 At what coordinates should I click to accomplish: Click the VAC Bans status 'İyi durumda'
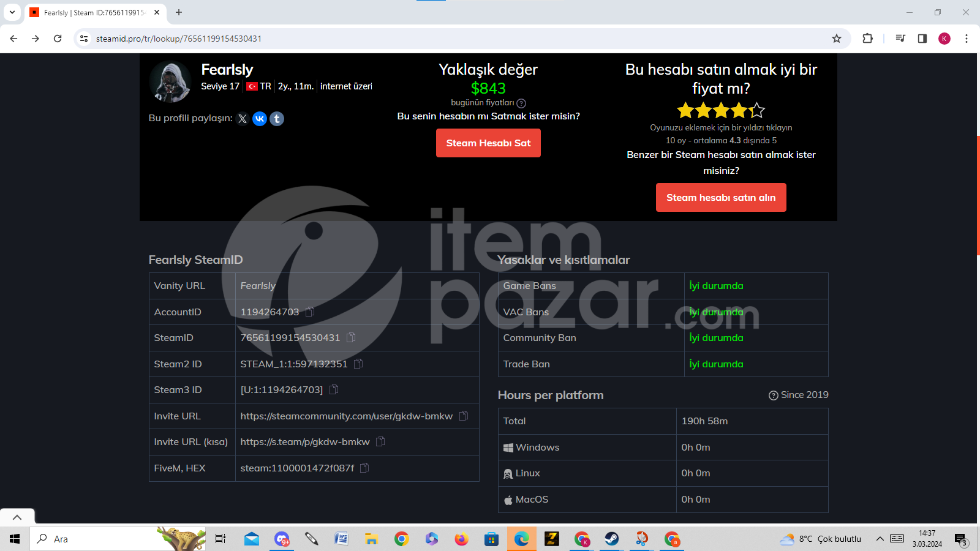point(716,312)
